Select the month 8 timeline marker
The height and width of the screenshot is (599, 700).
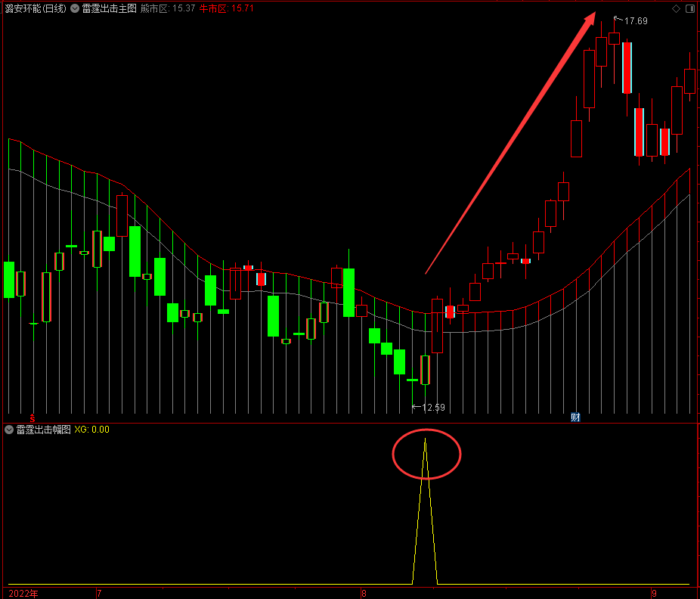point(364,594)
